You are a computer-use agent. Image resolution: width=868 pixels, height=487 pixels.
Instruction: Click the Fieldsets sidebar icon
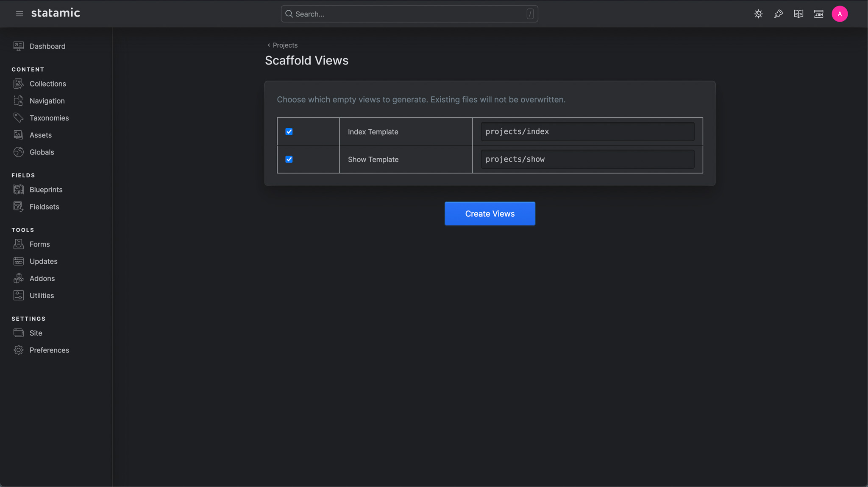point(19,207)
